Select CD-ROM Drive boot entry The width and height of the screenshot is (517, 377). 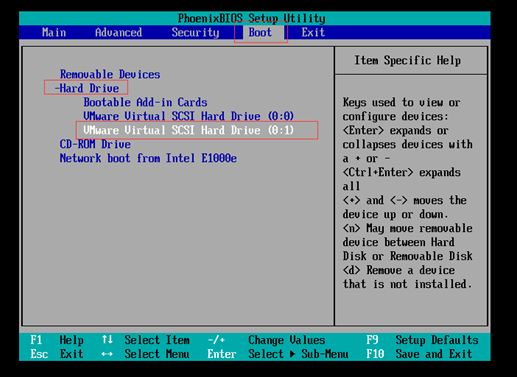pyautogui.click(x=95, y=144)
